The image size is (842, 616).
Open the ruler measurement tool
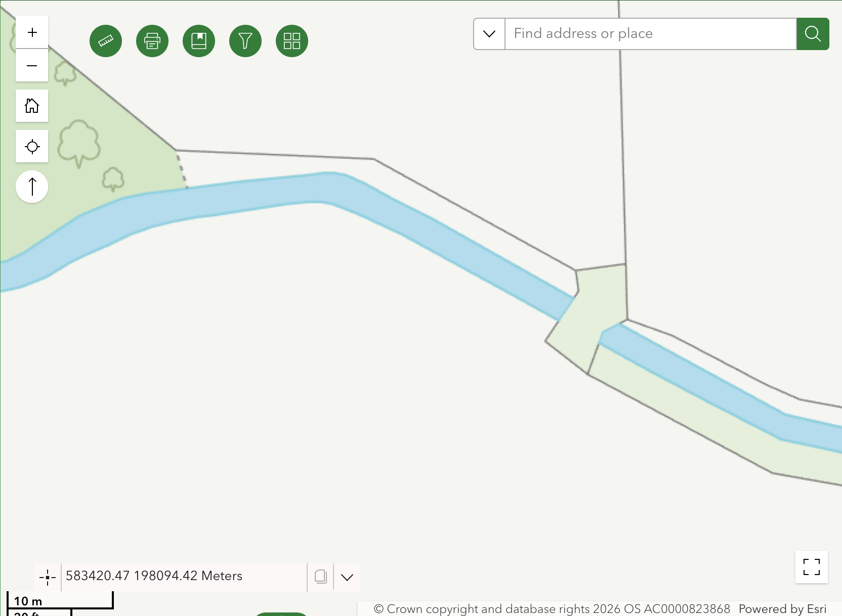click(x=106, y=41)
